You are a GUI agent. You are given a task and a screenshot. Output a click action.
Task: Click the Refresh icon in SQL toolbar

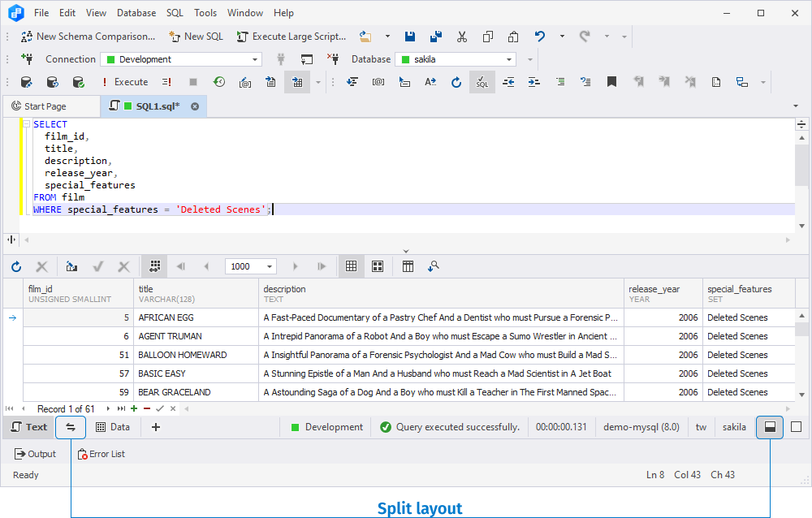(x=456, y=82)
